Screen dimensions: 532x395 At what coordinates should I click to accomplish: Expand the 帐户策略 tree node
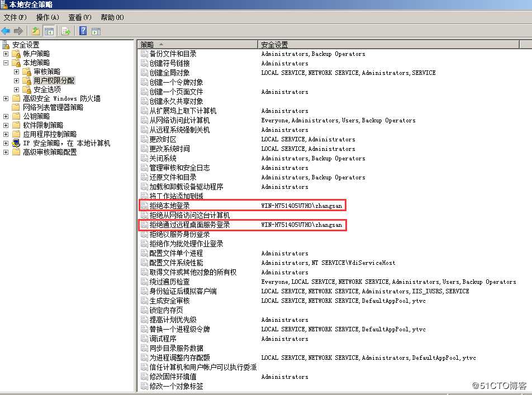tap(6, 54)
